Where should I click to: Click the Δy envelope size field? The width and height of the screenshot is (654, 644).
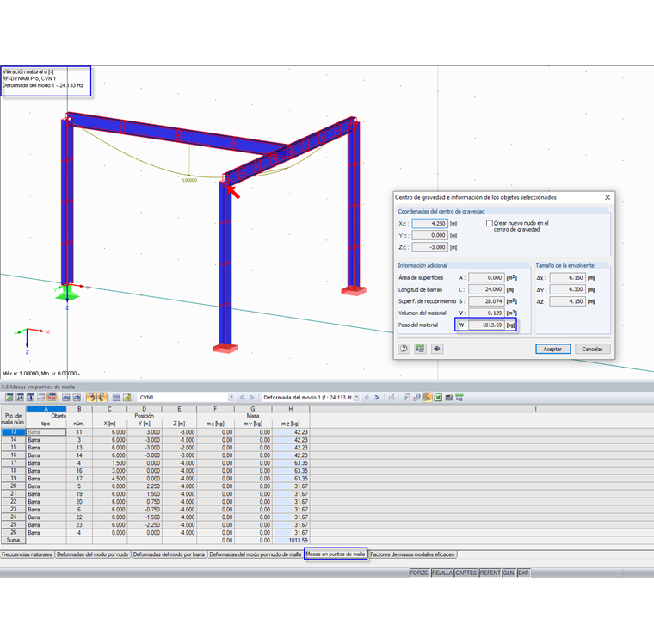pyautogui.click(x=568, y=289)
